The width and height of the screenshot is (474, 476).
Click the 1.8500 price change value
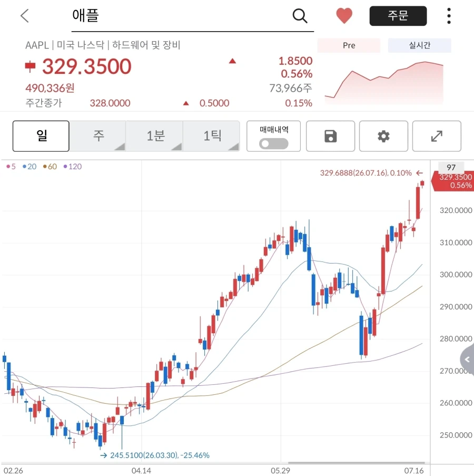coord(295,61)
